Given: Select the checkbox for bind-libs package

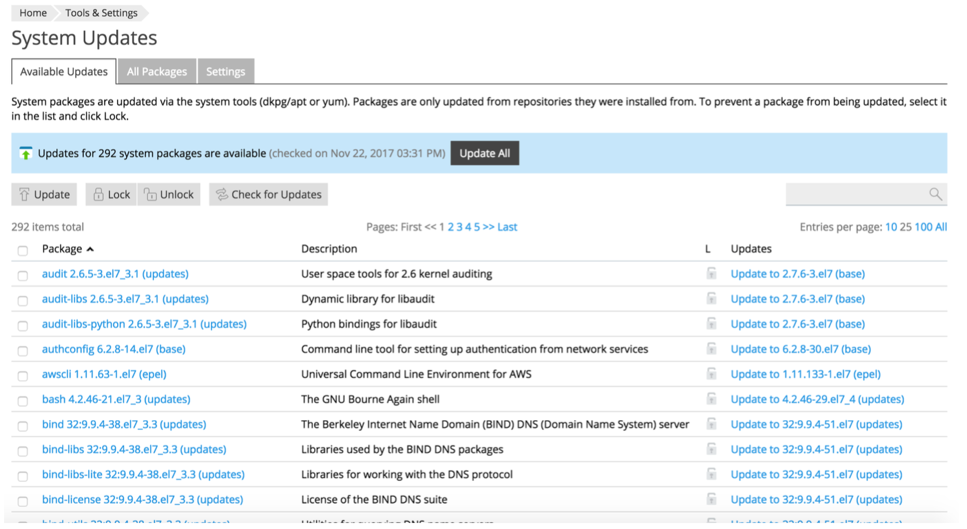Looking at the screenshot, I should 23,451.
